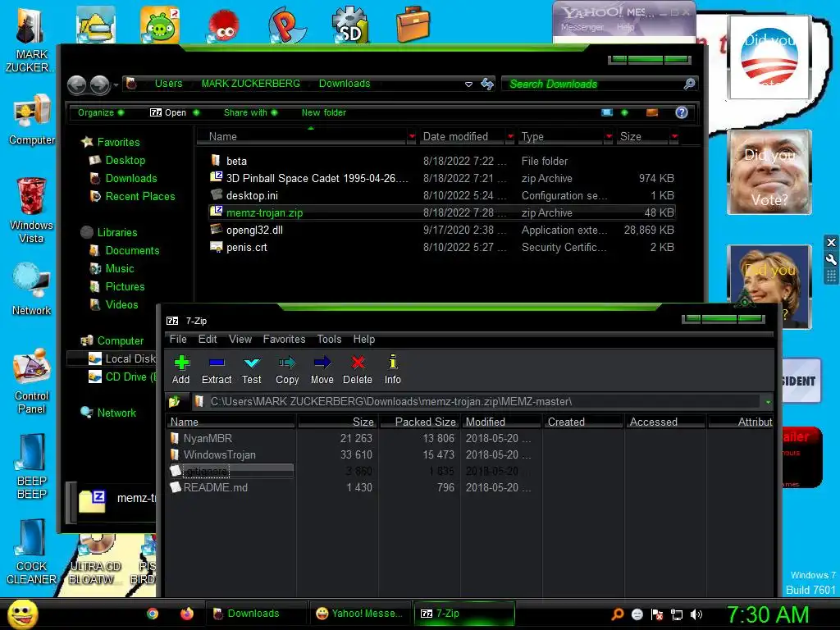The image size is (840, 630).
Task: Open the Computer desktop icon
Action: click(x=32, y=120)
